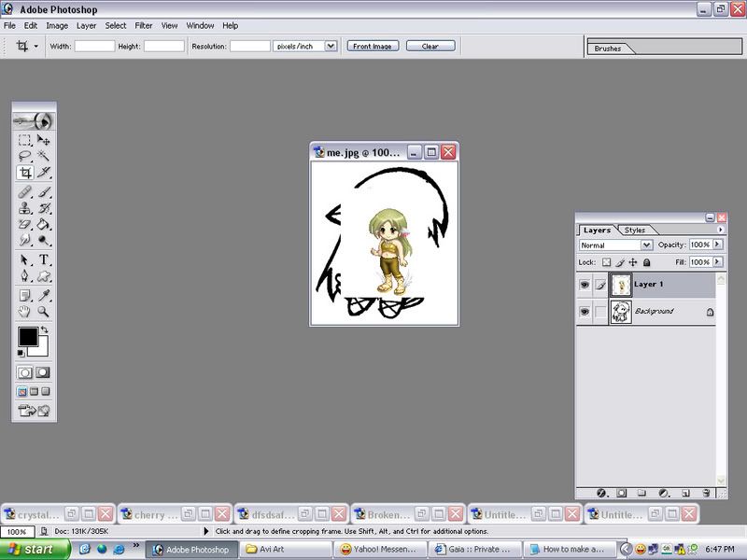The image size is (747, 560).
Task: Hide the Background layer eye icon
Action: tap(585, 312)
